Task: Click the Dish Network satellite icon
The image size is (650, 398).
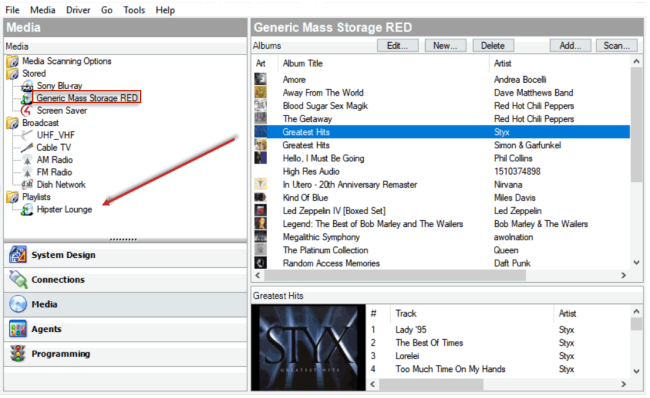Action: click(x=27, y=184)
